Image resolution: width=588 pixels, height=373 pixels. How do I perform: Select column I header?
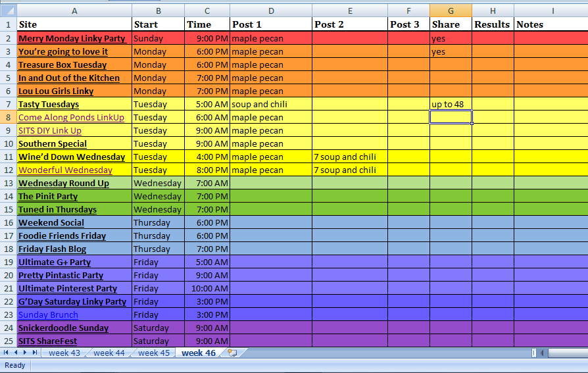point(551,11)
